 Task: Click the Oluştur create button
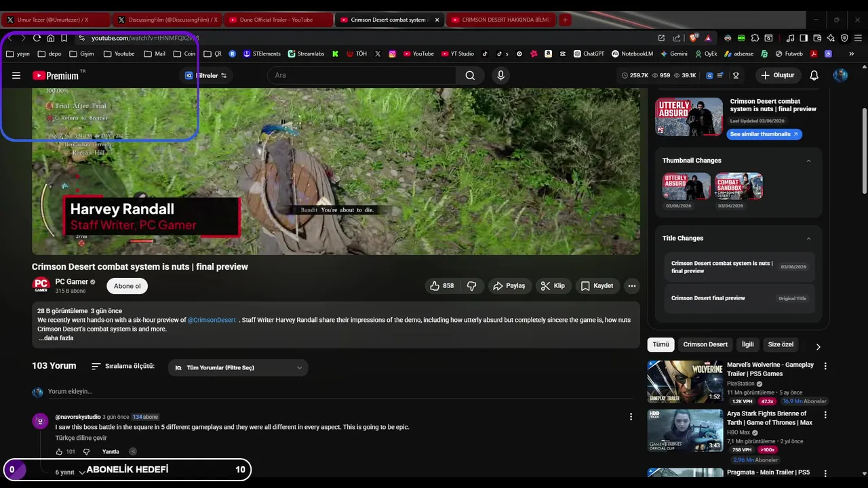(777, 75)
